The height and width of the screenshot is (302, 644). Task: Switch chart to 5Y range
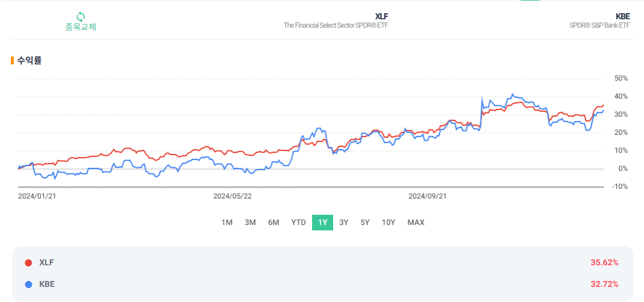[x=365, y=223]
